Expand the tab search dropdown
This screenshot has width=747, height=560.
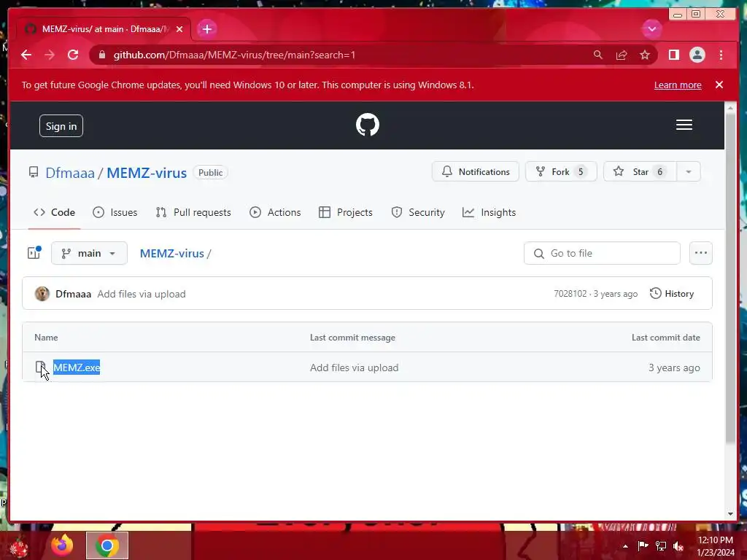[651, 29]
